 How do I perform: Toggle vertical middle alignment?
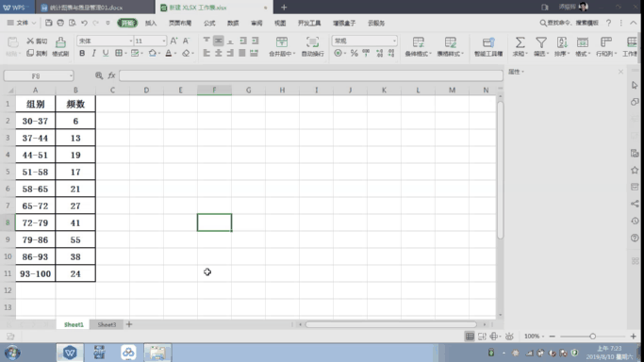click(219, 41)
